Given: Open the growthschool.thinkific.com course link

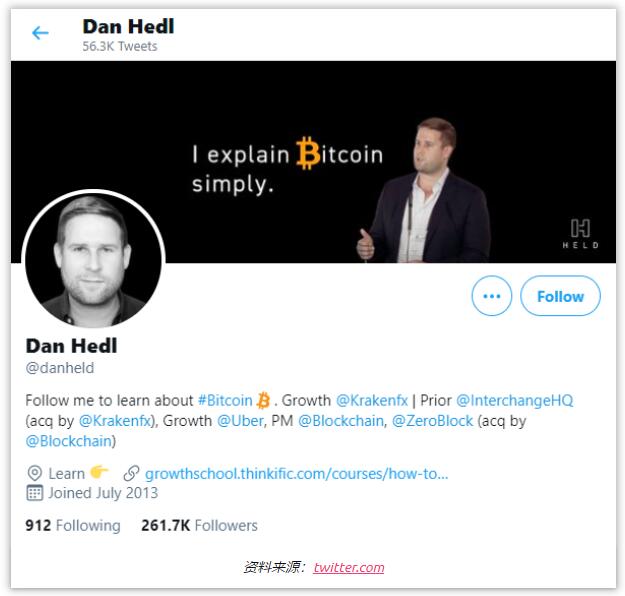Looking at the screenshot, I should pos(296,473).
